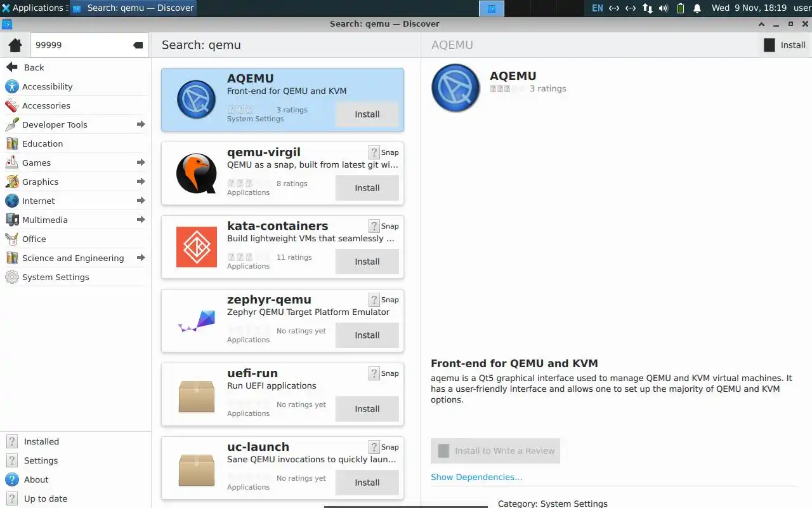Install AQEMU from the results list

pyautogui.click(x=367, y=114)
